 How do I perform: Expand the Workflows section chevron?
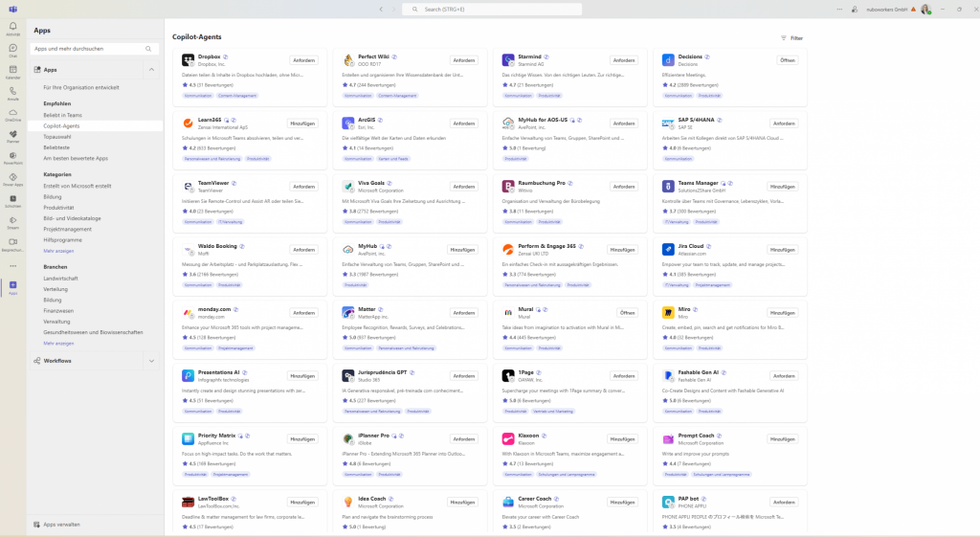[x=151, y=361]
